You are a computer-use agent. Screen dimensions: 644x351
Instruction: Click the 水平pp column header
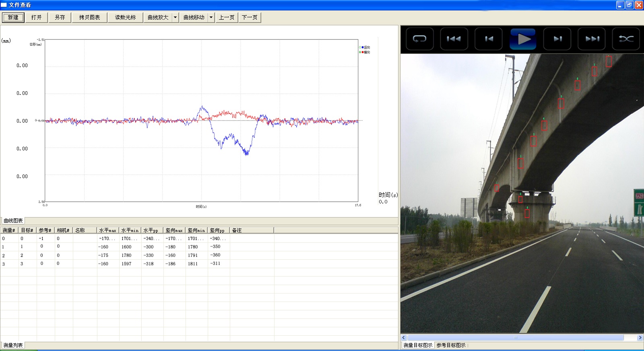pos(152,230)
